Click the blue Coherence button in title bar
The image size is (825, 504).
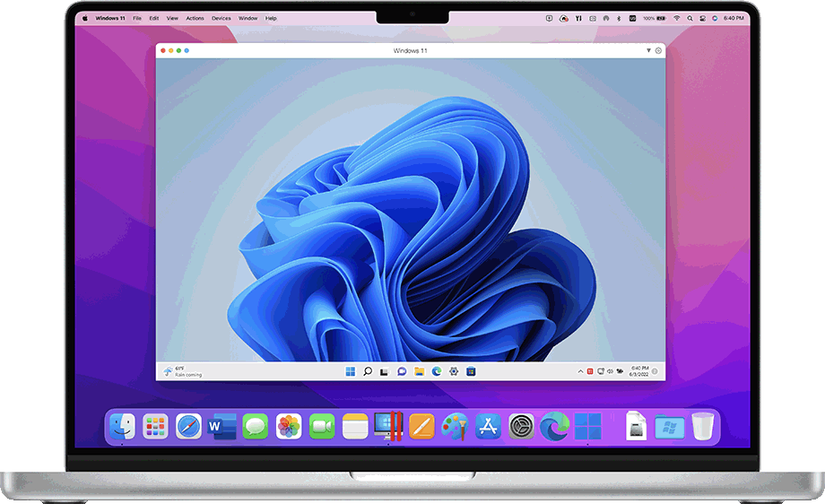pos(187,50)
